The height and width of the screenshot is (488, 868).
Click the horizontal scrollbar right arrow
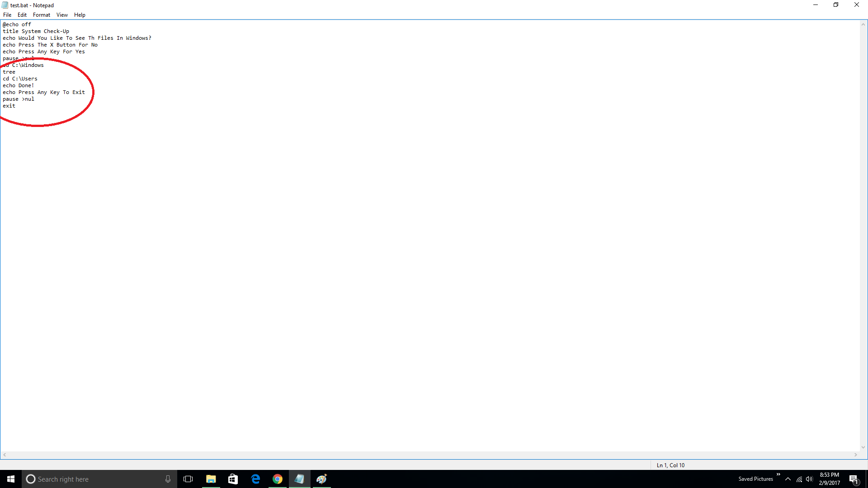click(856, 455)
